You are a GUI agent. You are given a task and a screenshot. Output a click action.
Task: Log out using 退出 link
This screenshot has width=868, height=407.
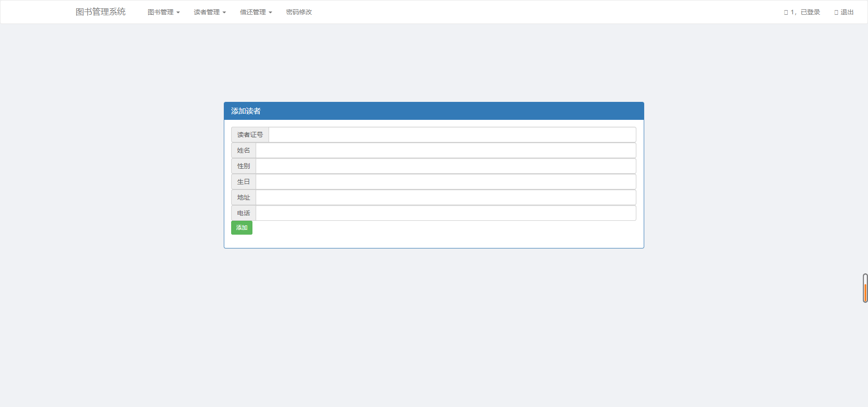click(x=844, y=12)
